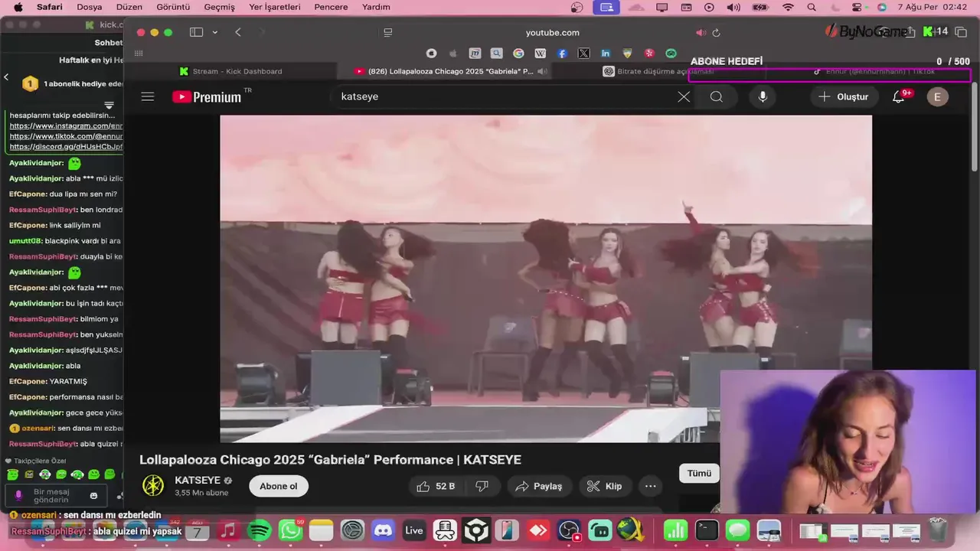Open WhatsApp from the Dock

(x=291, y=530)
